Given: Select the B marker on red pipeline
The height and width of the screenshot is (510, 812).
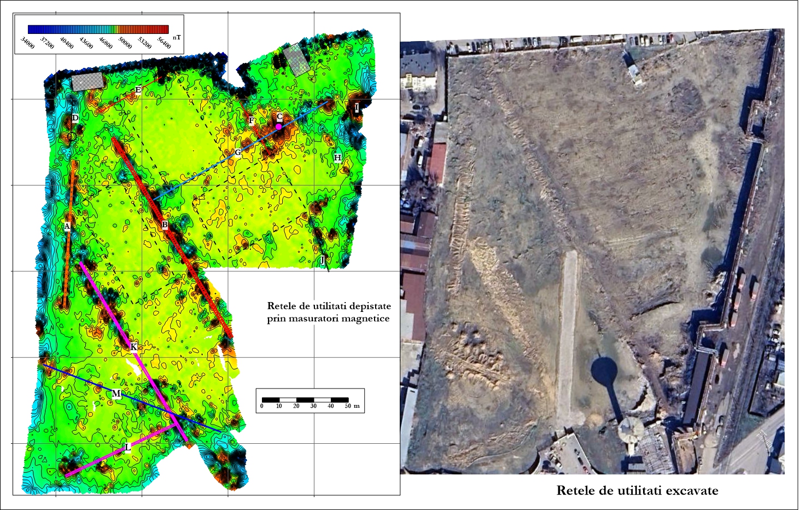Looking at the screenshot, I should (164, 224).
